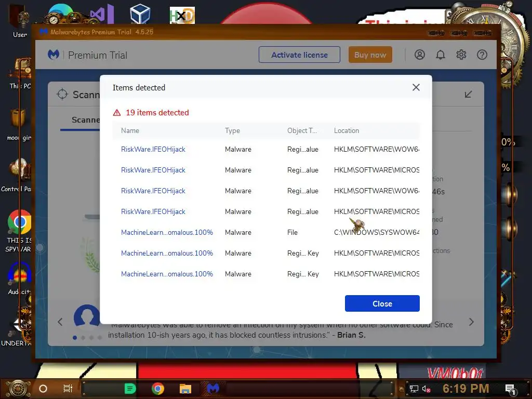
Task: Open Malwarebytes settings gear
Action: (x=461, y=55)
